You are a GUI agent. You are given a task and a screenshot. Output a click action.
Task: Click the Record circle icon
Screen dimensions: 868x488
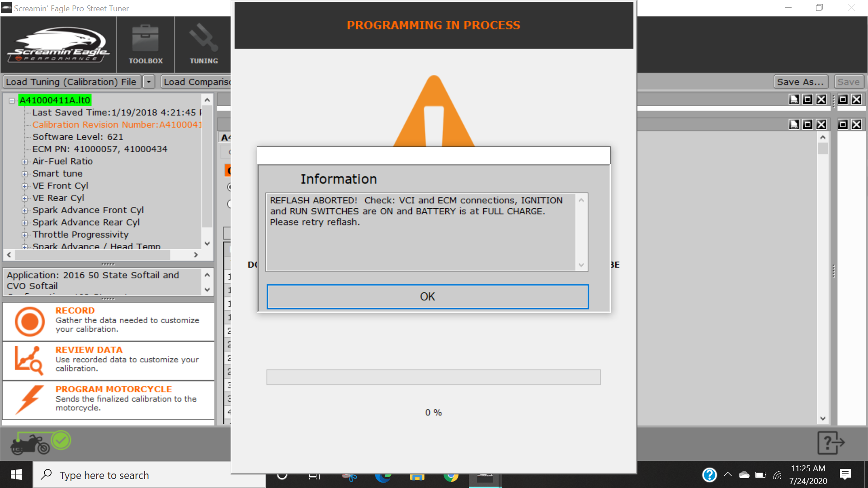point(29,322)
